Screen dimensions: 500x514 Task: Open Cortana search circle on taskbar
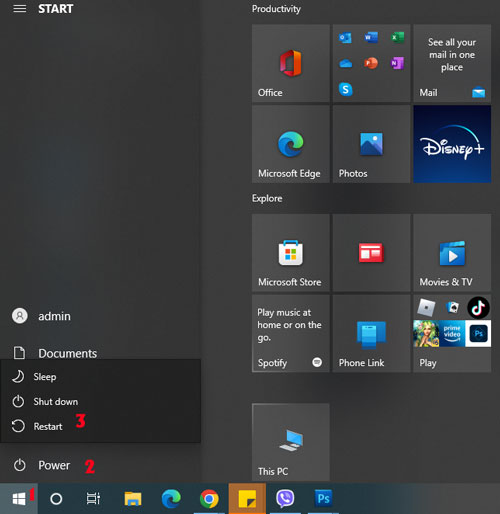(56, 499)
